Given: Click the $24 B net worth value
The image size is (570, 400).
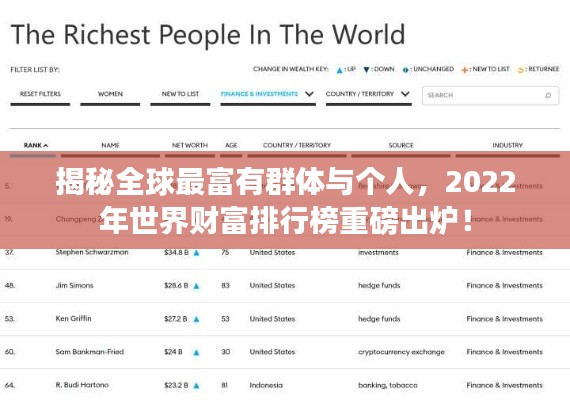Looking at the screenshot, I should [x=173, y=352].
